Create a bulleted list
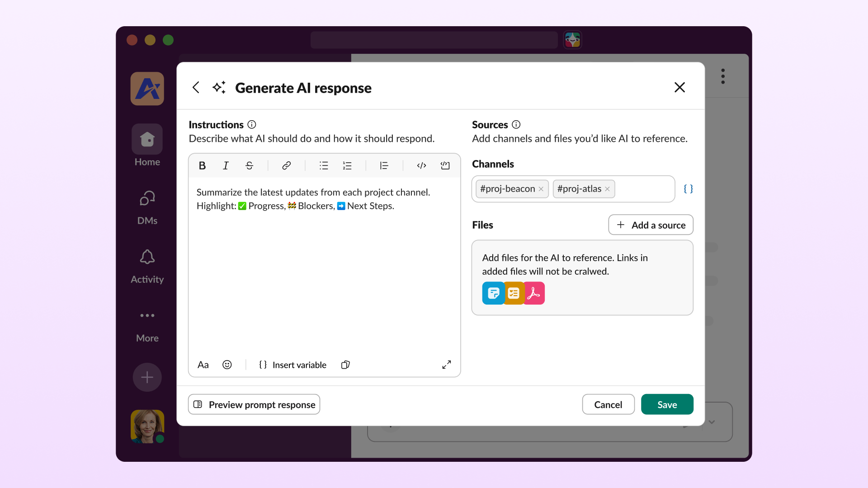The image size is (868, 488). point(324,166)
